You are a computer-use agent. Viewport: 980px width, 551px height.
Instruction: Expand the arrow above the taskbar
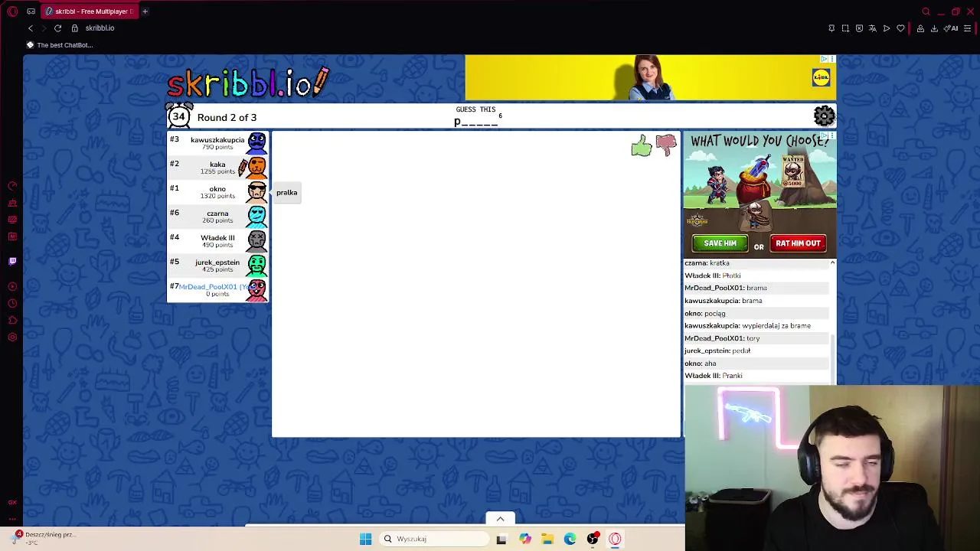click(x=500, y=519)
